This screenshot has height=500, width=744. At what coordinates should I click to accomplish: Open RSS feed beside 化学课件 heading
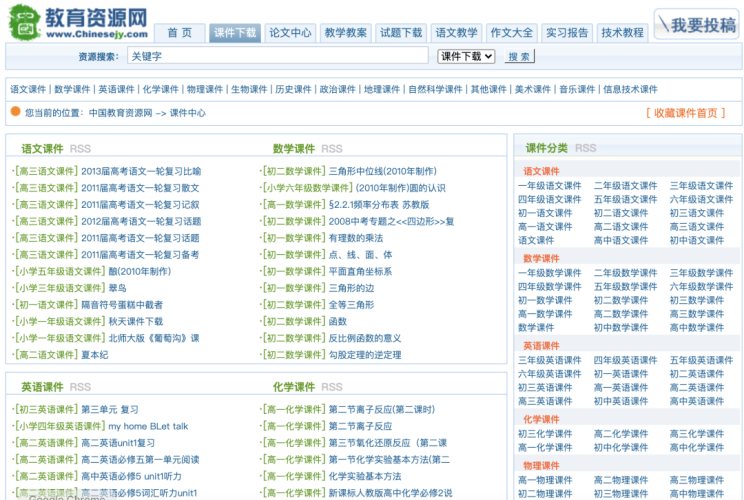point(332,387)
